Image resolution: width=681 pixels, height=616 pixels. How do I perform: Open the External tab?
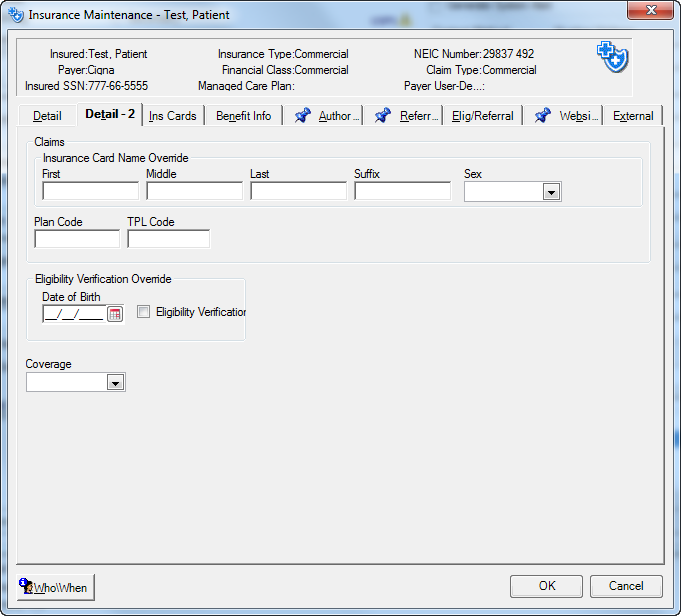[x=633, y=116]
